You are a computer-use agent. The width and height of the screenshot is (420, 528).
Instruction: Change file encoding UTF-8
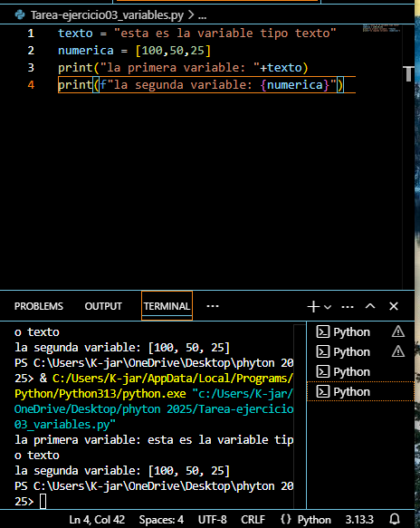[x=213, y=520]
